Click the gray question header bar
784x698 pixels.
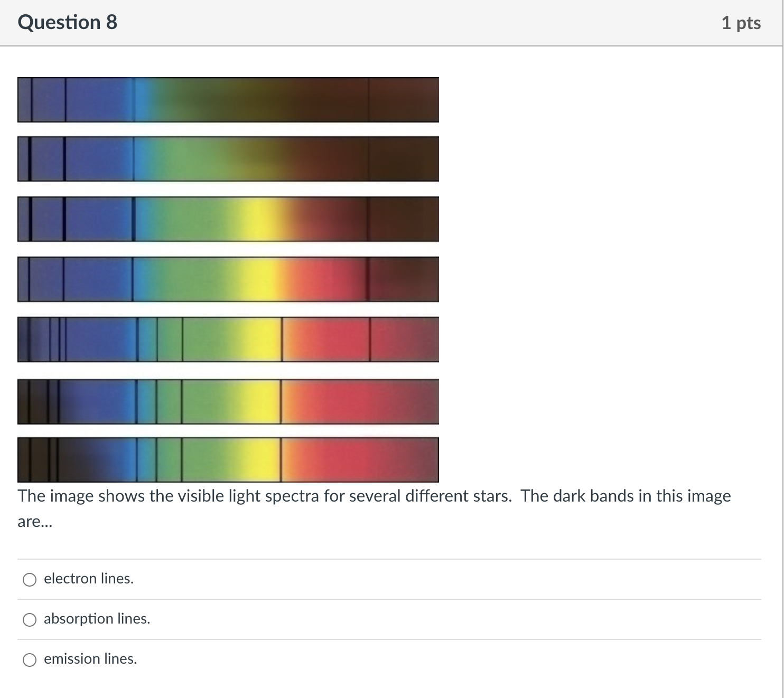point(391,22)
